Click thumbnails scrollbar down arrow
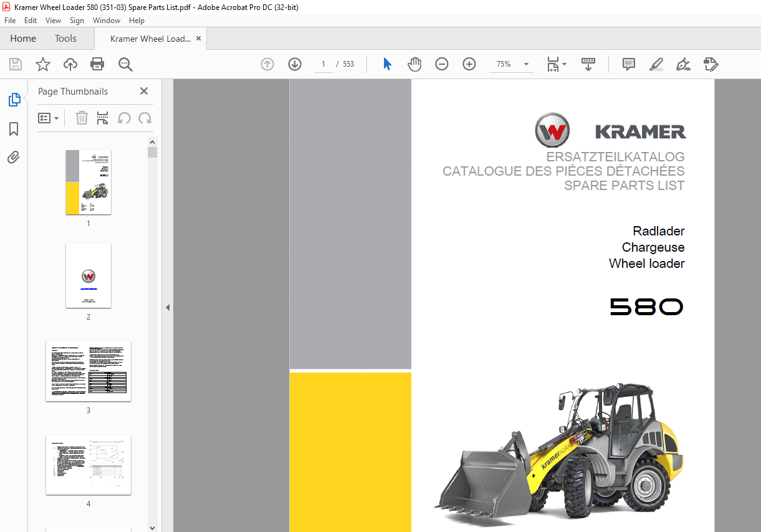 click(x=153, y=528)
